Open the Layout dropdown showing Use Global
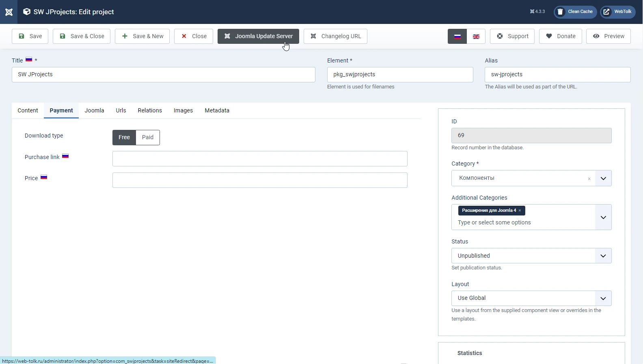 (x=531, y=298)
